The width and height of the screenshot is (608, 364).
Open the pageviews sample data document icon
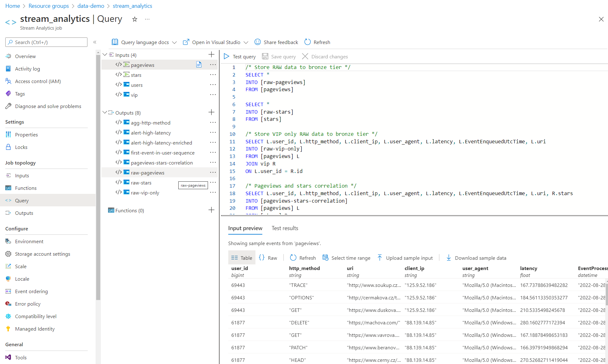pyautogui.click(x=199, y=65)
